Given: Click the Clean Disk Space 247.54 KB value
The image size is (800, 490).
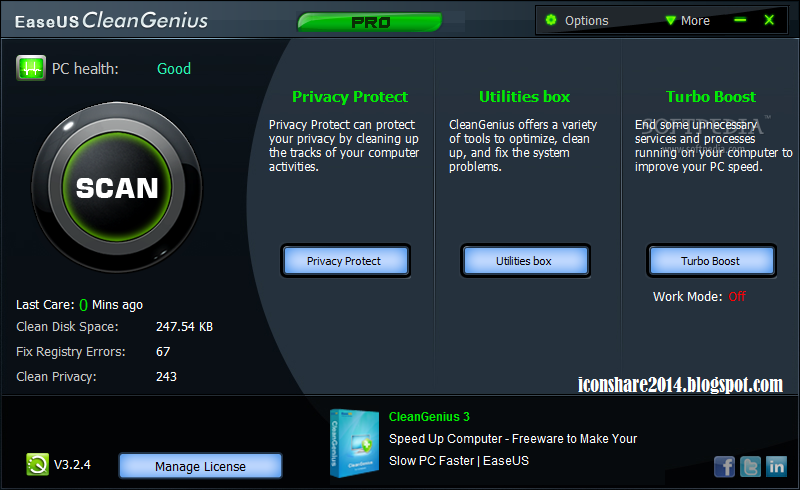Looking at the screenshot, I should (x=184, y=326).
